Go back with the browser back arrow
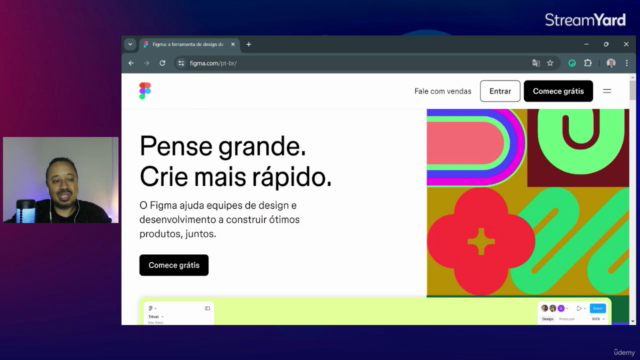The width and height of the screenshot is (640, 360). pos(131,63)
